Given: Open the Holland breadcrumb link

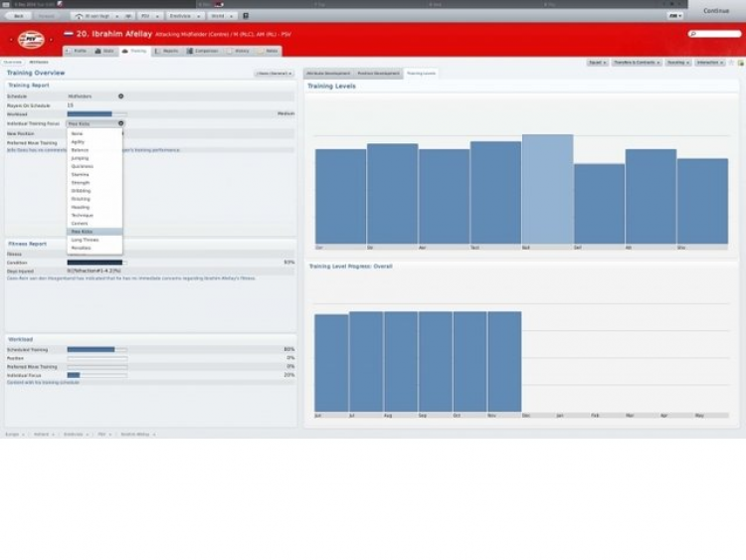Looking at the screenshot, I should (42, 434).
